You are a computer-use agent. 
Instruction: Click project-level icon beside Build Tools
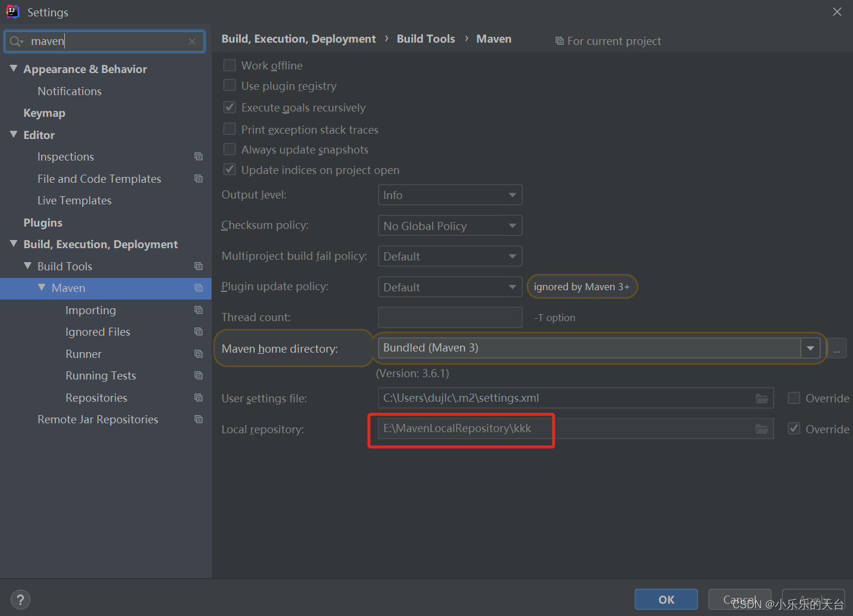[x=199, y=266]
